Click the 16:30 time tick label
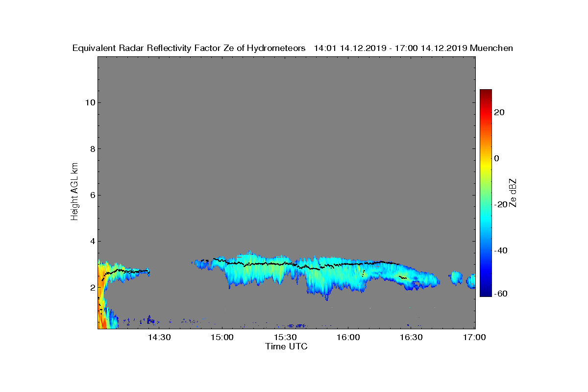Screen dimensions: 588x392 (412, 337)
